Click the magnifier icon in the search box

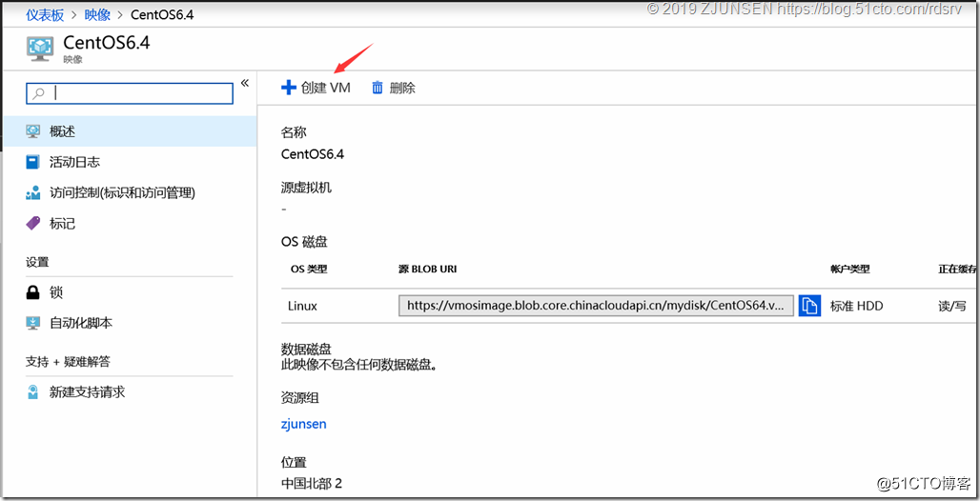39,93
